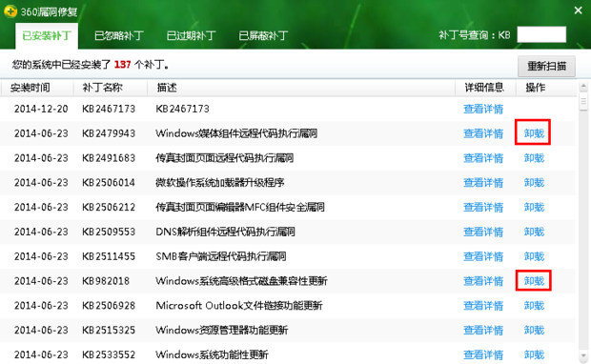View details for KB2511455
This screenshot has width=591, height=364.
pyautogui.click(x=483, y=256)
